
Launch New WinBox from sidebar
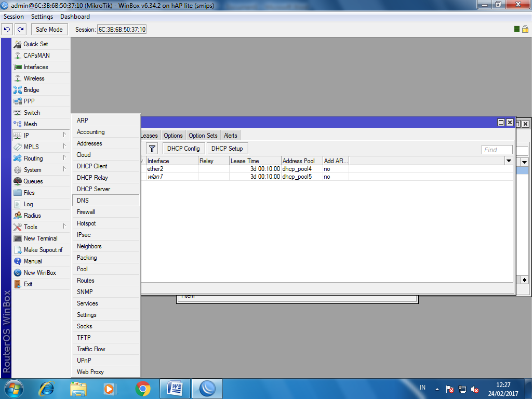tap(41, 273)
